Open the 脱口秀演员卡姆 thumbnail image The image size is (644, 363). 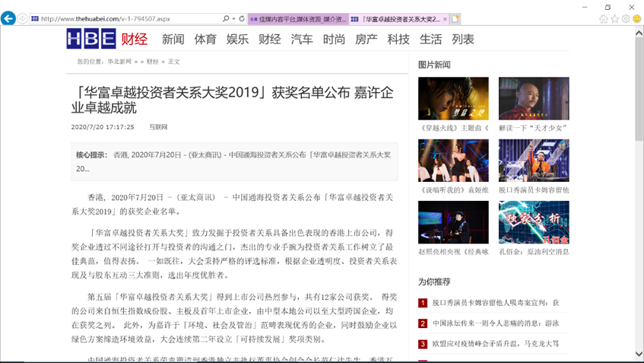pos(534,161)
